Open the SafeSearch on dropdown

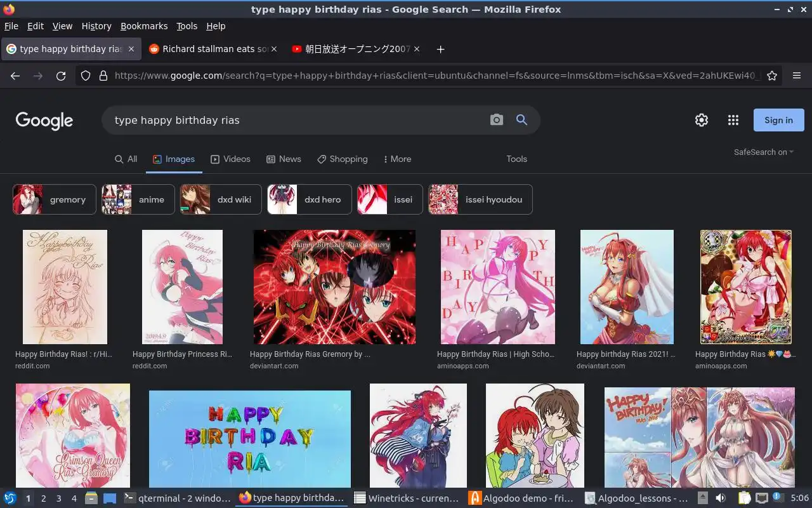[764, 152]
